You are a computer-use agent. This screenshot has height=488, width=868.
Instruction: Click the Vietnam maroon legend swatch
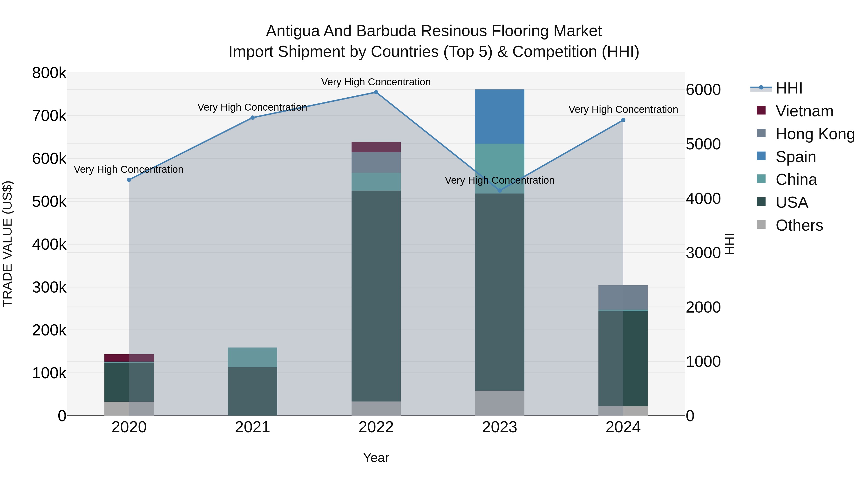761,110
